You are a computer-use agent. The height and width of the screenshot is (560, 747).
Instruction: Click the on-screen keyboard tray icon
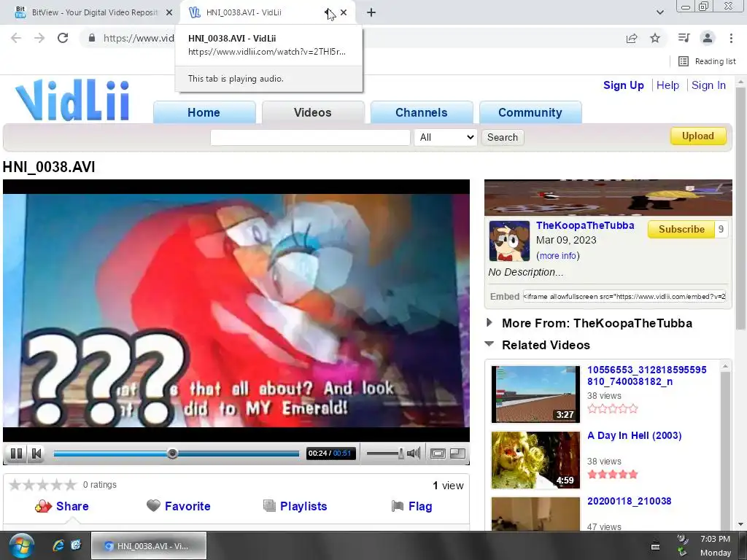click(x=656, y=546)
